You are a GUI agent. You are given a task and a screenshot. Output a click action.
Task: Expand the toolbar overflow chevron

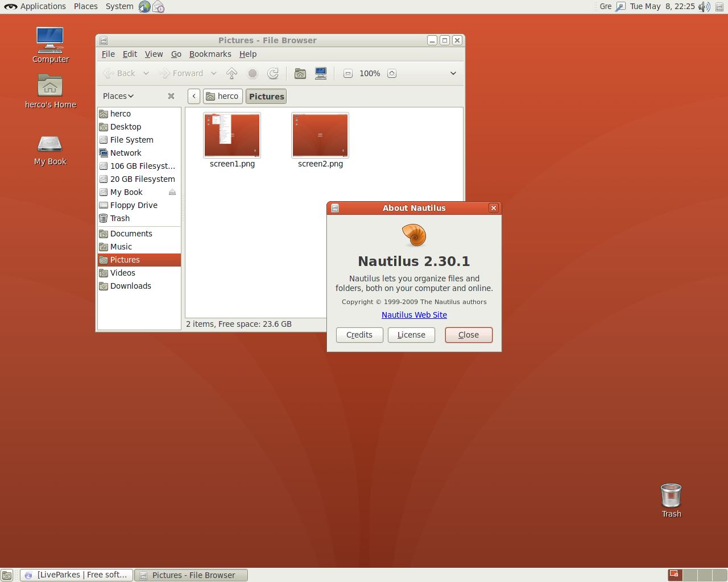[x=453, y=73]
